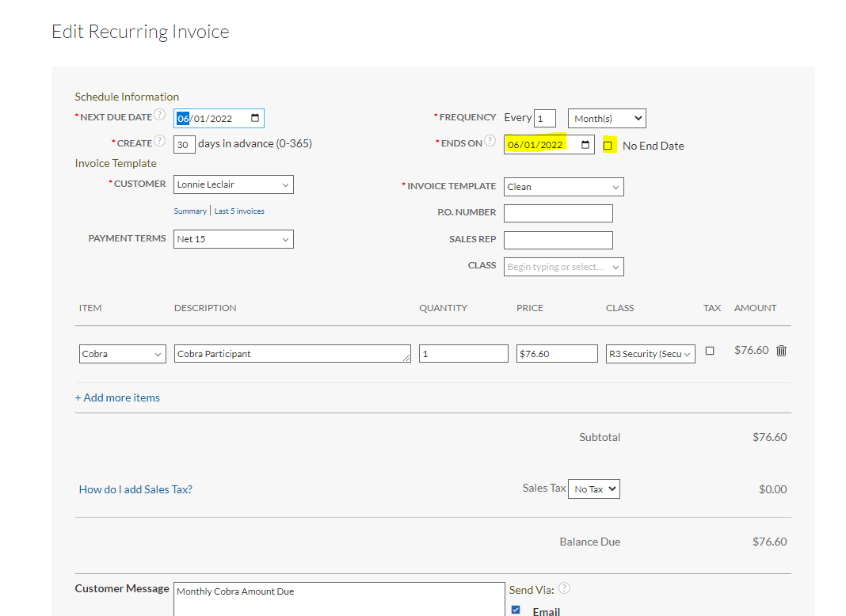The width and height of the screenshot is (846, 616).
Task: Click the trash icon to delete Cobra item
Action: coord(781,351)
